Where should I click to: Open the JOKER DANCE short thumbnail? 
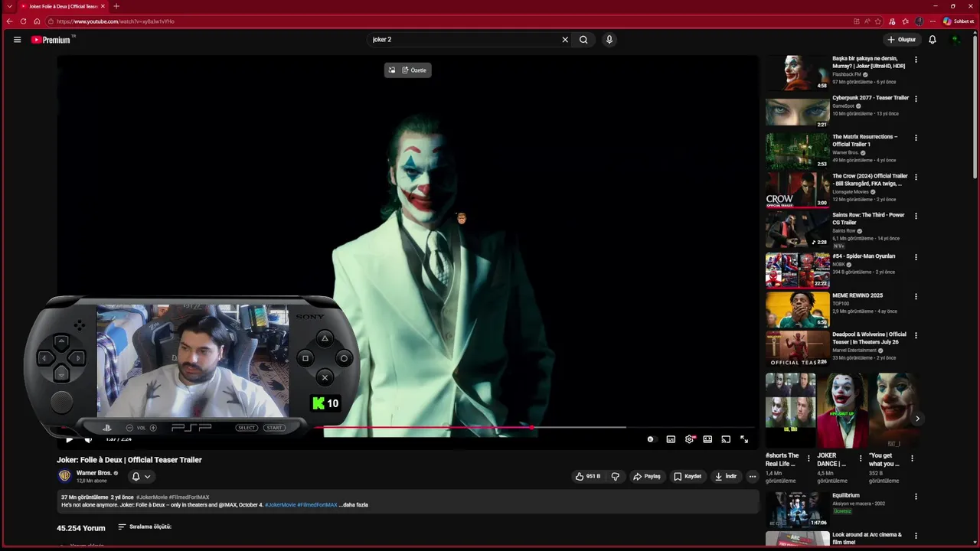pos(841,410)
